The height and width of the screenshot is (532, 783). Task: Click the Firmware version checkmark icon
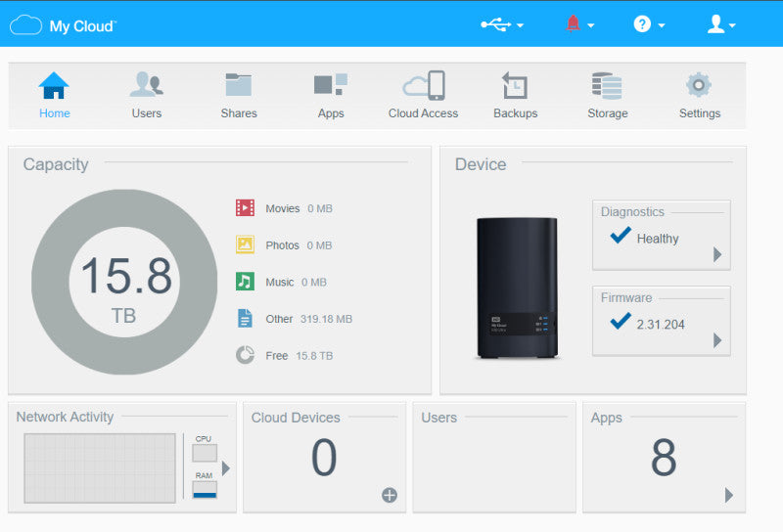(621, 321)
